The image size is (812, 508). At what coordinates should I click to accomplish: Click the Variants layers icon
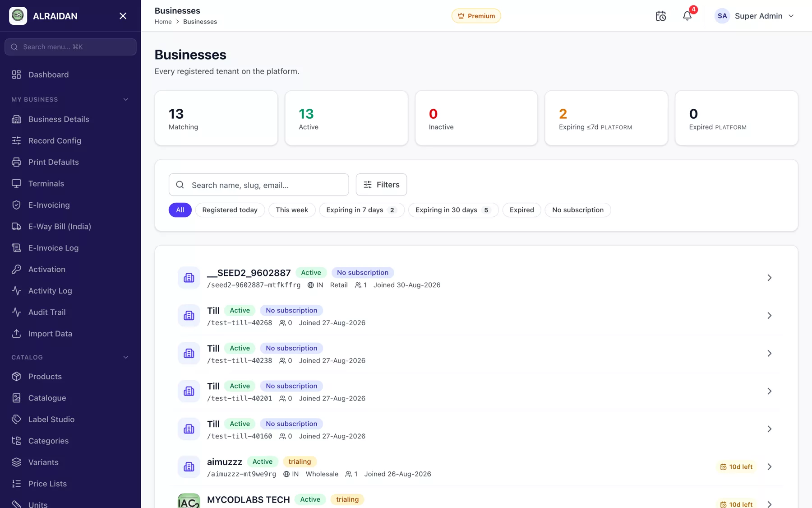coord(17,462)
